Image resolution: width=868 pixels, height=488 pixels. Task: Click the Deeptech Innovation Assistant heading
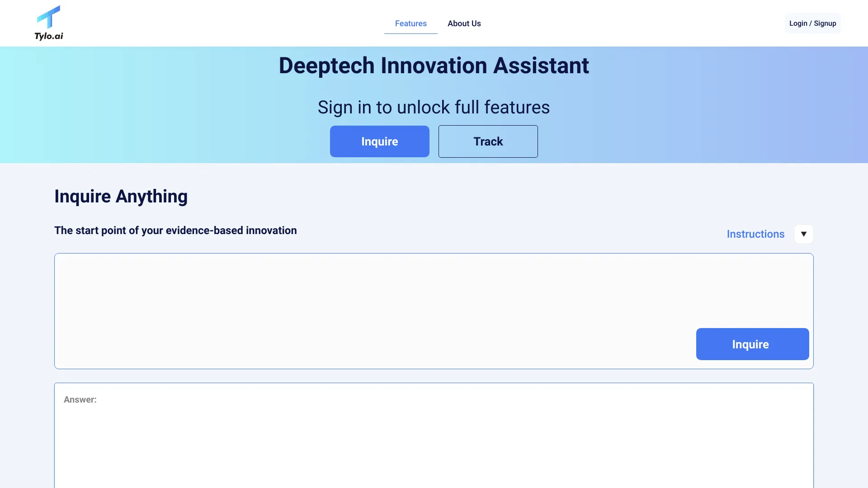coord(434,66)
